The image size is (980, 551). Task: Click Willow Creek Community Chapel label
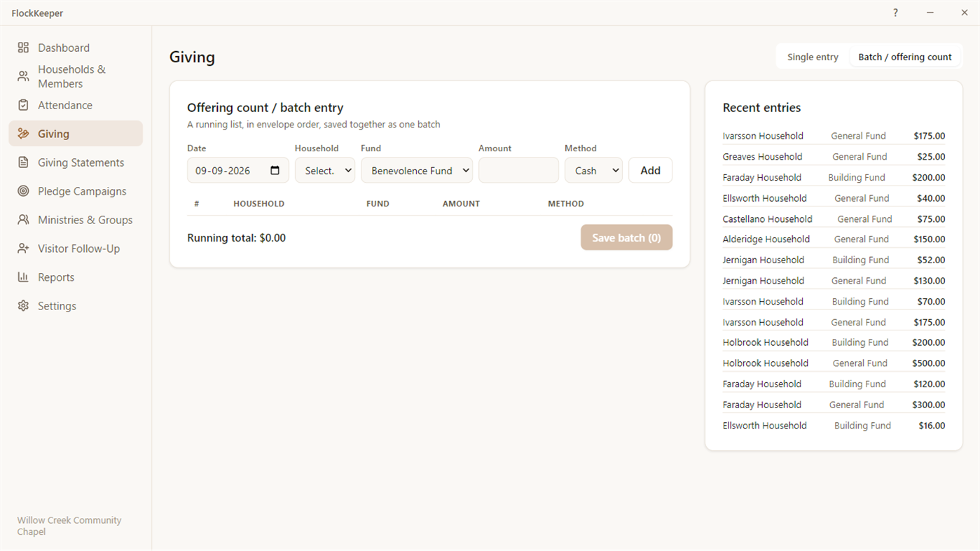[69, 526]
